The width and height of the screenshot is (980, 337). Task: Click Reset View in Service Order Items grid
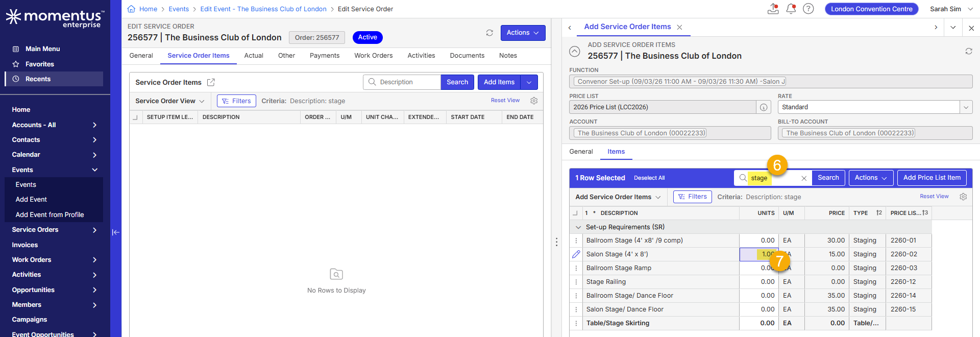[x=505, y=101]
